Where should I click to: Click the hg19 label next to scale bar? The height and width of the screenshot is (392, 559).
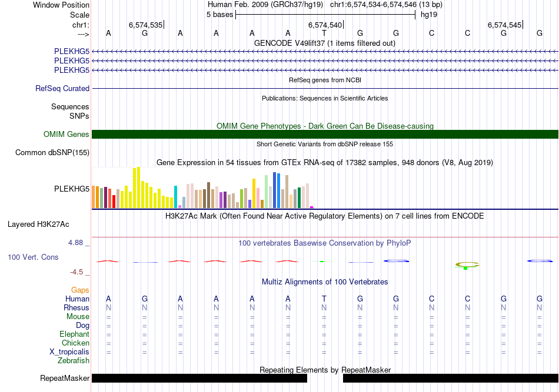[429, 15]
